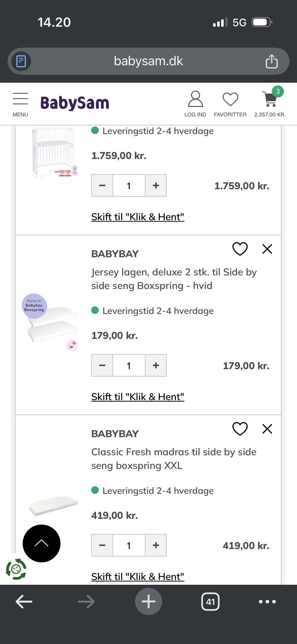Remove Jersey lagen from cart
297x644 pixels.
[267, 249]
